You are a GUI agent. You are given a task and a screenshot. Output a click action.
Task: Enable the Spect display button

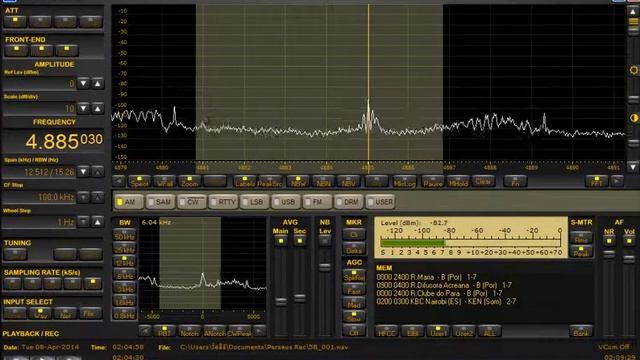click(140, 181)
